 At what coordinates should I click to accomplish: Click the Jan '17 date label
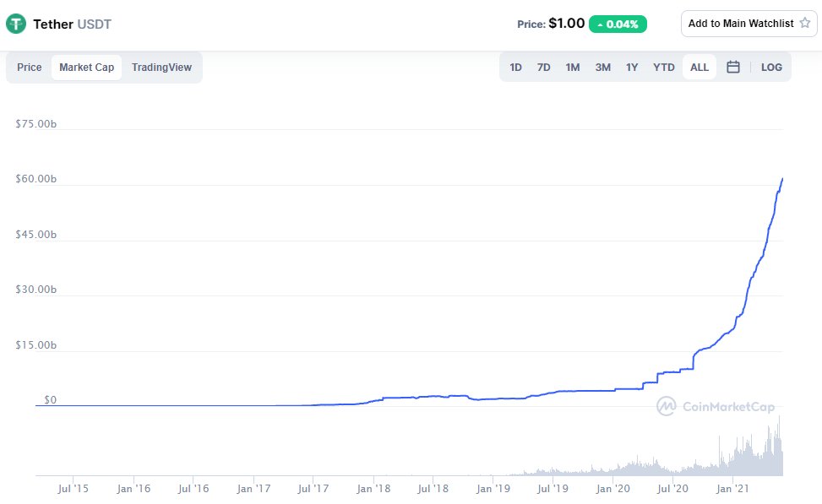[x=253, y=489]
